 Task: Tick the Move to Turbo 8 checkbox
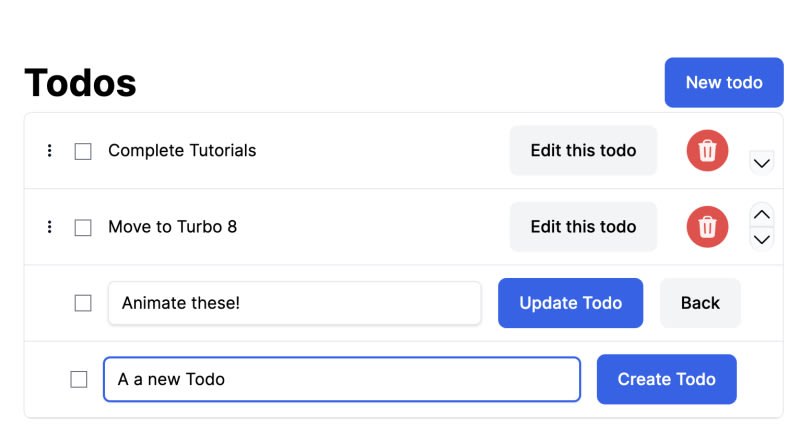tap(83, 227)
